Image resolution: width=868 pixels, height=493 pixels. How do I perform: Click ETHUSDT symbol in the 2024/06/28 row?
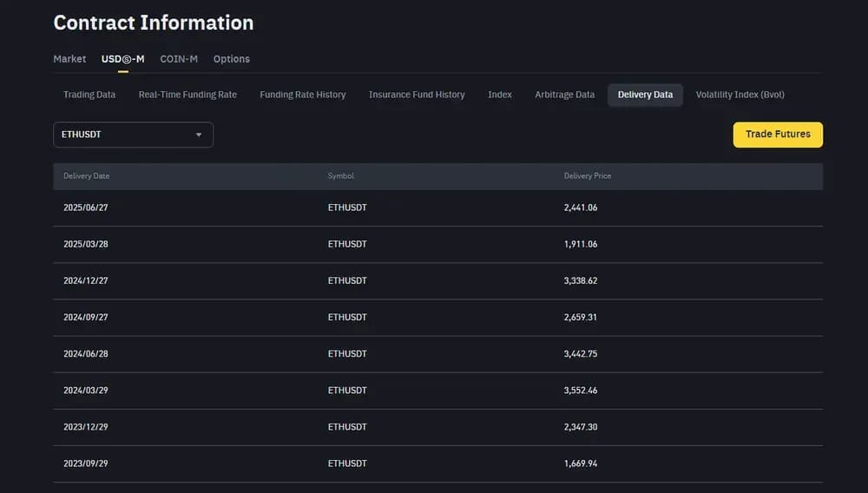[347, 353]
